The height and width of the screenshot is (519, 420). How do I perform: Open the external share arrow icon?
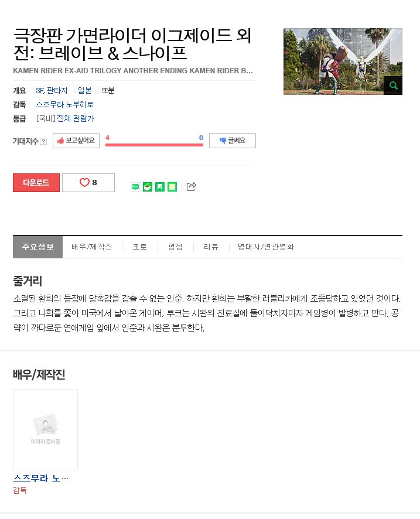(x=192, y=187)
